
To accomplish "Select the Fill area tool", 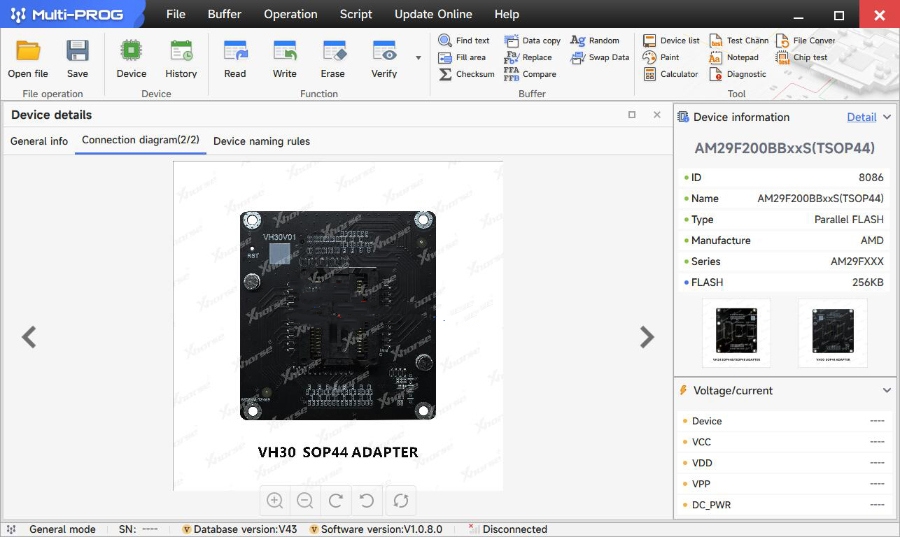I will pyautogui.click(x=462, y=57).
